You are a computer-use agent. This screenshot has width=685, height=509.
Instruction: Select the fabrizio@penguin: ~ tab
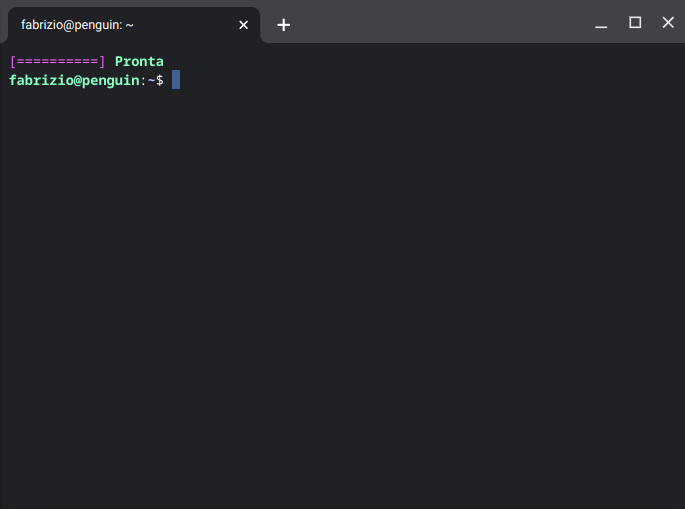(120, 25)
